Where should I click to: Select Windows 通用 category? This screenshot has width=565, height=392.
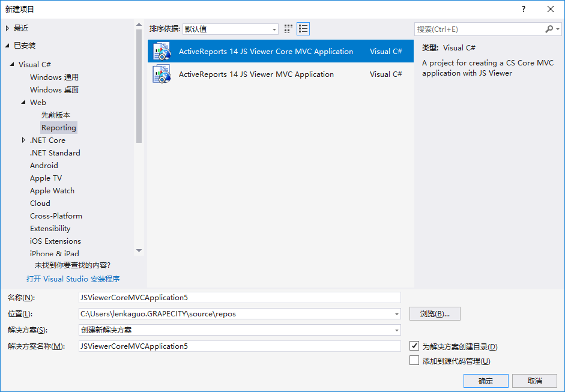tap(54, 77)
